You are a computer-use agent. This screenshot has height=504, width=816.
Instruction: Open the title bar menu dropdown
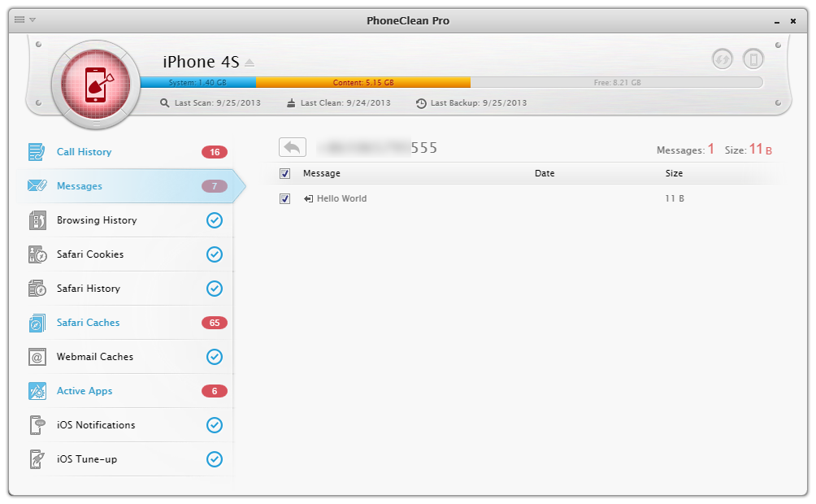[x=25, y=20]
